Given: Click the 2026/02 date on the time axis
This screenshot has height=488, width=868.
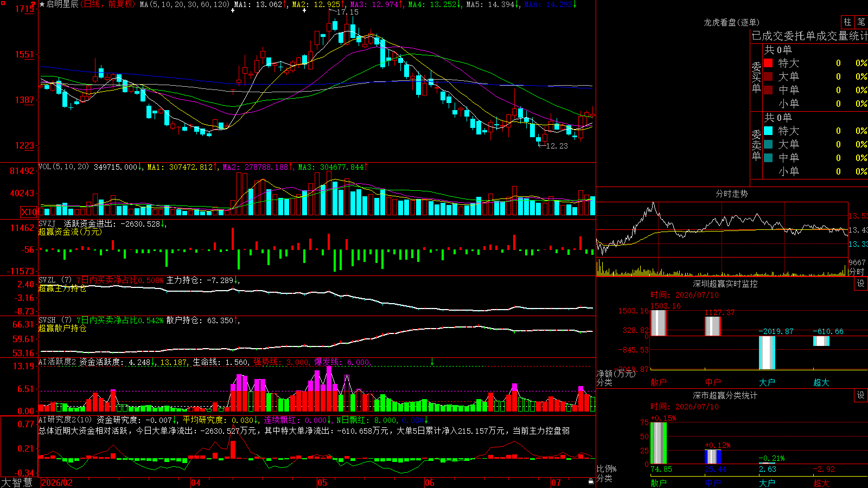Looking at the screenshot, I should 57,483.
